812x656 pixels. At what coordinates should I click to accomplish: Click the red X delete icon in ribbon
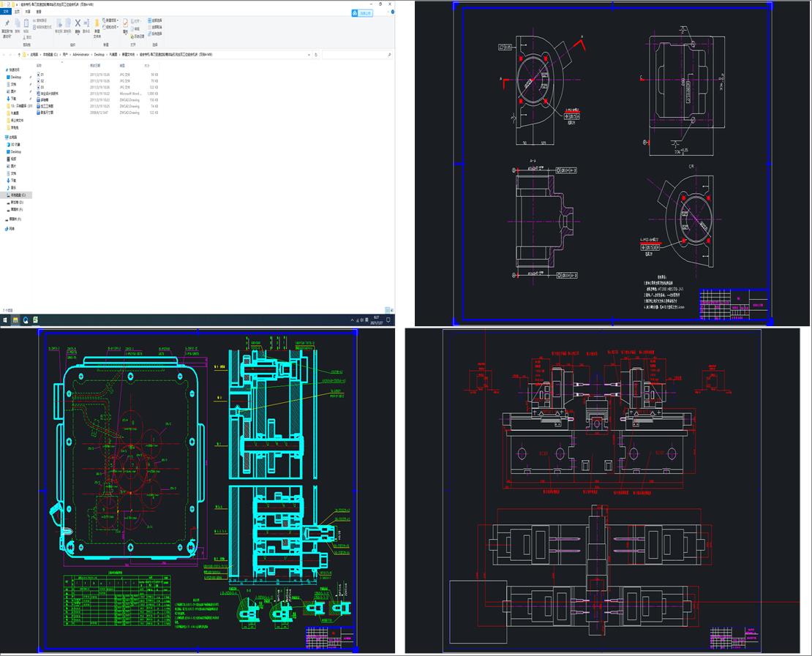click(x=78, y=23)
